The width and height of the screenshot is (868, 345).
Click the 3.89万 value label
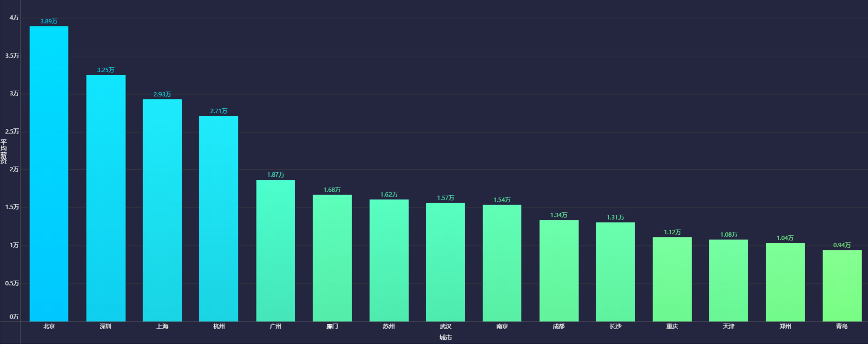pyautogui.click(x=49, y=21)
